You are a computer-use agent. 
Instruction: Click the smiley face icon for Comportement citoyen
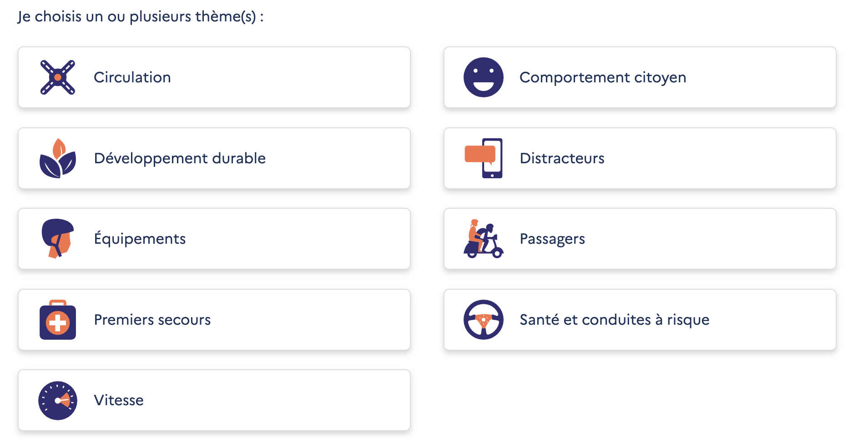483,77
